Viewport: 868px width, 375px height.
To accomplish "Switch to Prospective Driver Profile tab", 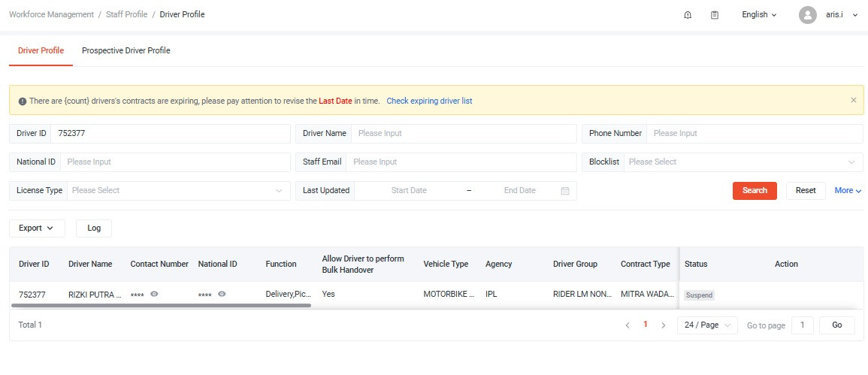I will click(126, 51).
